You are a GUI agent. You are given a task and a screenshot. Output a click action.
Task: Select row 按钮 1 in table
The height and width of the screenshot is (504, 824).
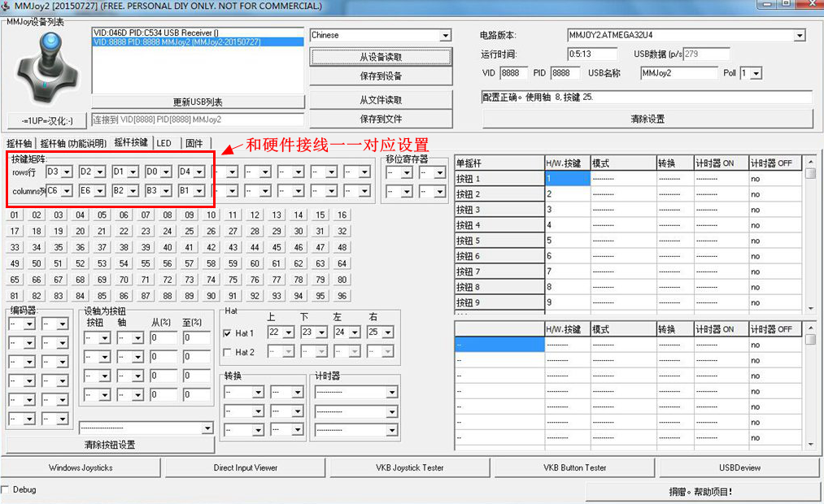(499, 179)
